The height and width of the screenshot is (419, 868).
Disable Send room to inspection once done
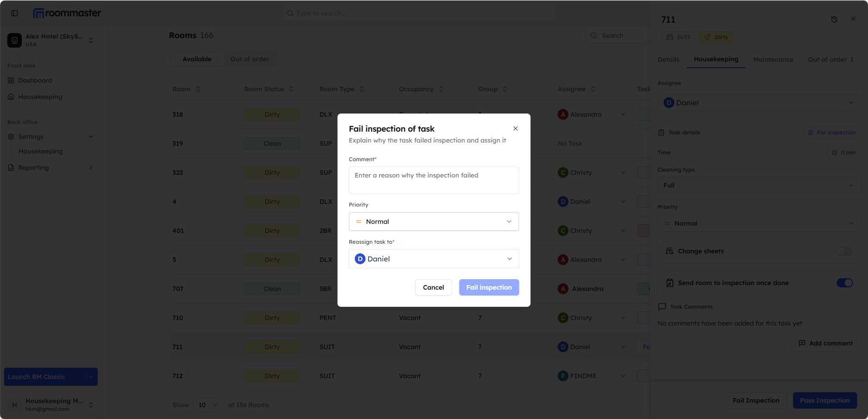coord(844,283)
